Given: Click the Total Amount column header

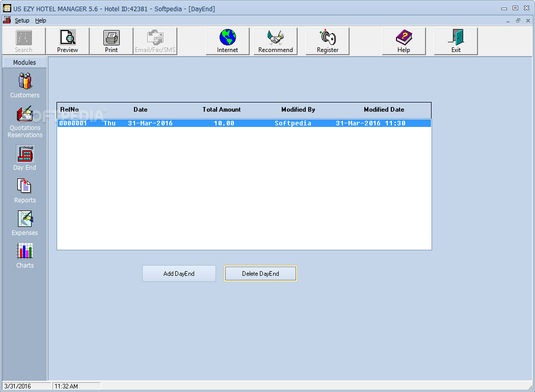Looking at the screenshot, I should pos(222,110).
